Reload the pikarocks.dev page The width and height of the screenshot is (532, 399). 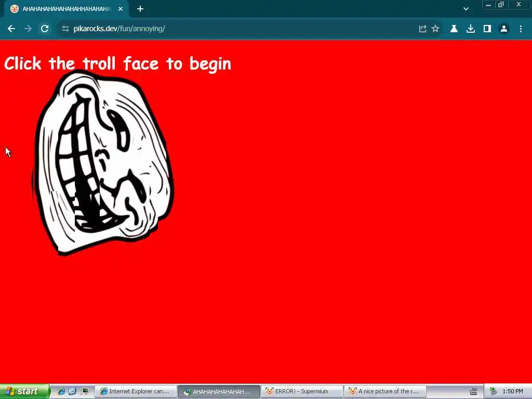point(45,29)
